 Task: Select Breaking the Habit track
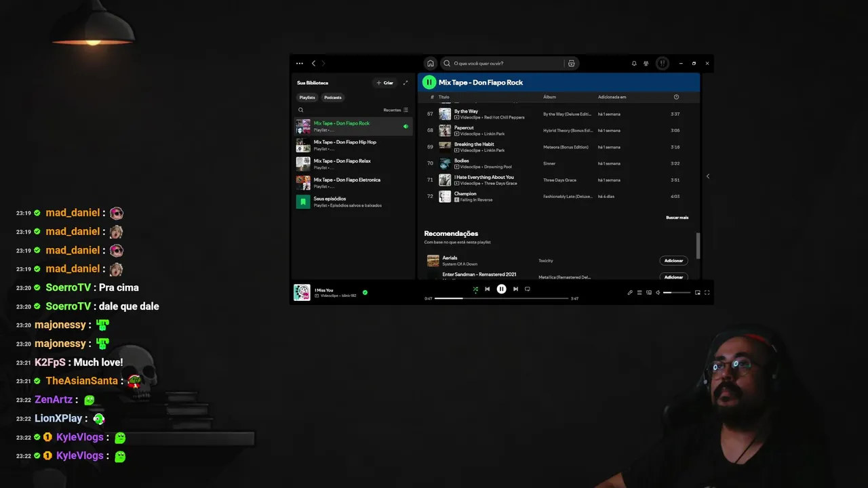coord(474,144)
